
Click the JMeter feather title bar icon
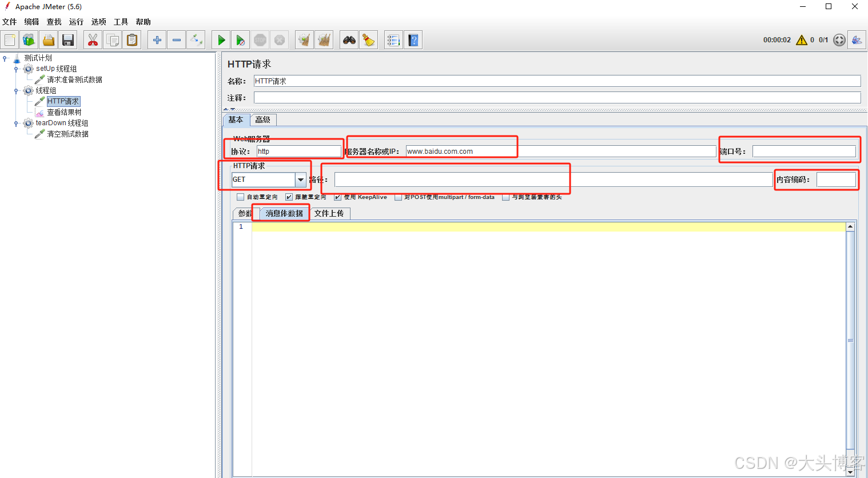(x=7, y=6)
